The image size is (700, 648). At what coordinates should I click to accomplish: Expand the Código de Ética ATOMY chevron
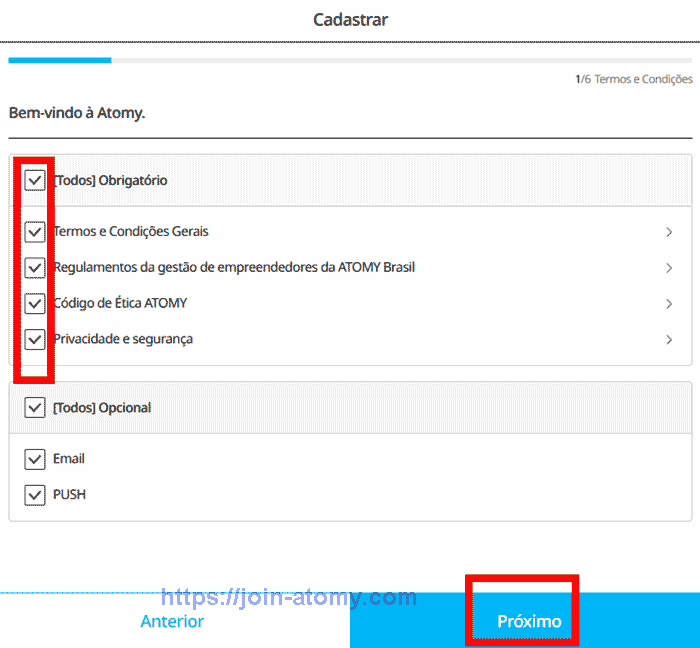pos(669,304)
